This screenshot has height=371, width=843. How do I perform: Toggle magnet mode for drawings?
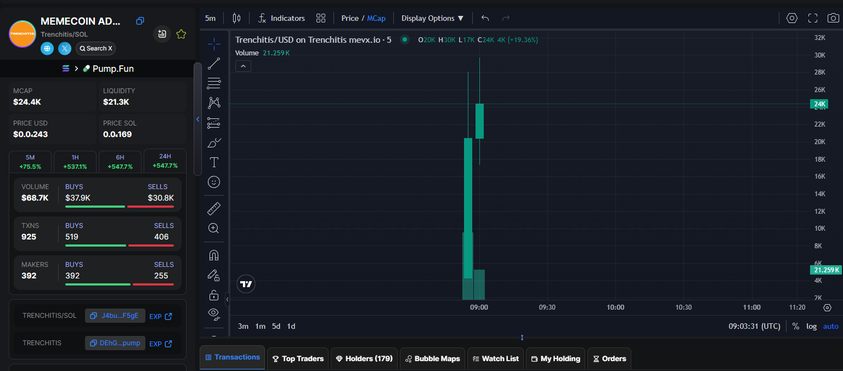click(x=213, y=255)
